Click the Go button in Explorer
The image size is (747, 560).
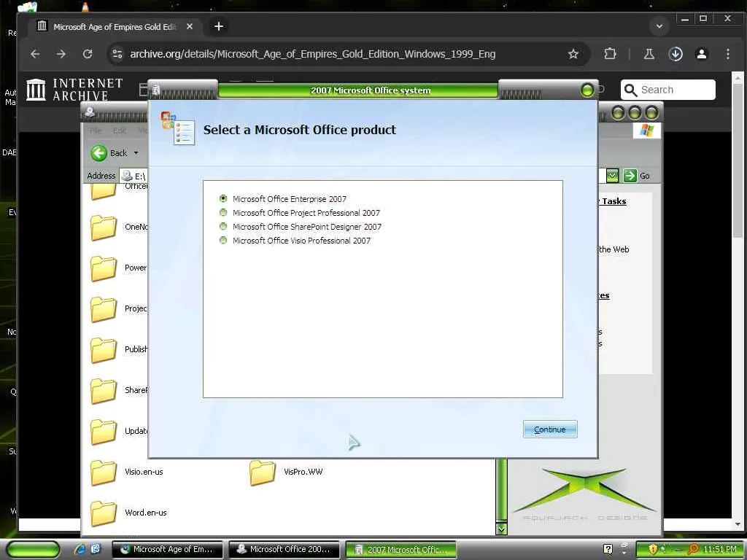(x=636, y=176)
